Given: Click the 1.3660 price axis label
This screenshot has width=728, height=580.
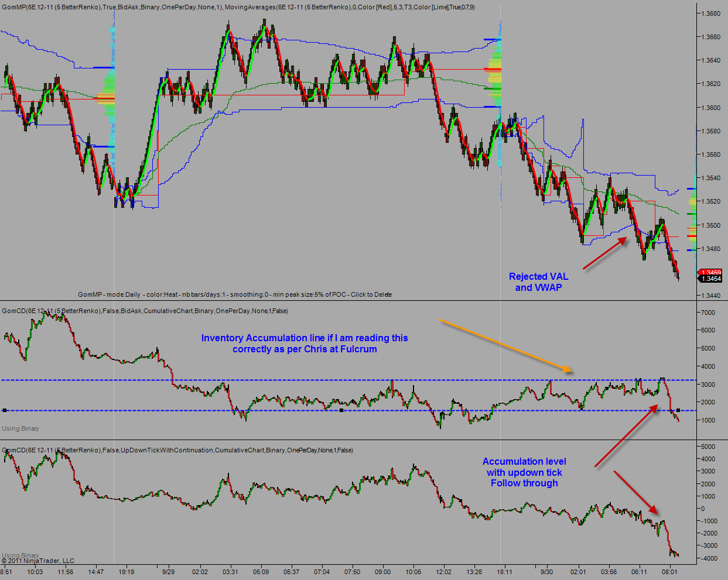Looking at the screenshot, I should (x=710, y=37).
